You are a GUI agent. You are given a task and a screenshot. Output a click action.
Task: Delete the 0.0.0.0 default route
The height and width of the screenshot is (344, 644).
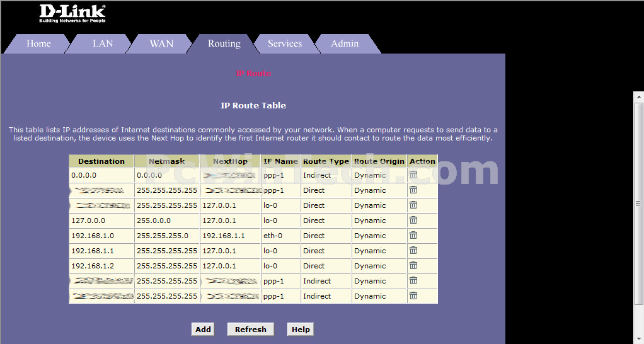[x=413, y=175]
